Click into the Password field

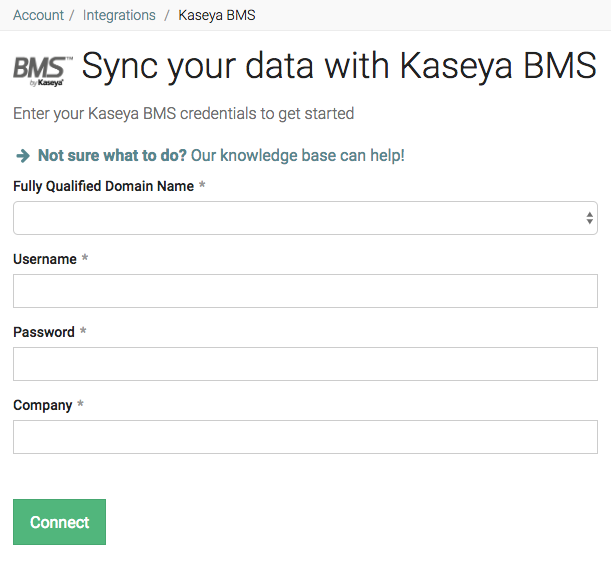click(305, 364)
